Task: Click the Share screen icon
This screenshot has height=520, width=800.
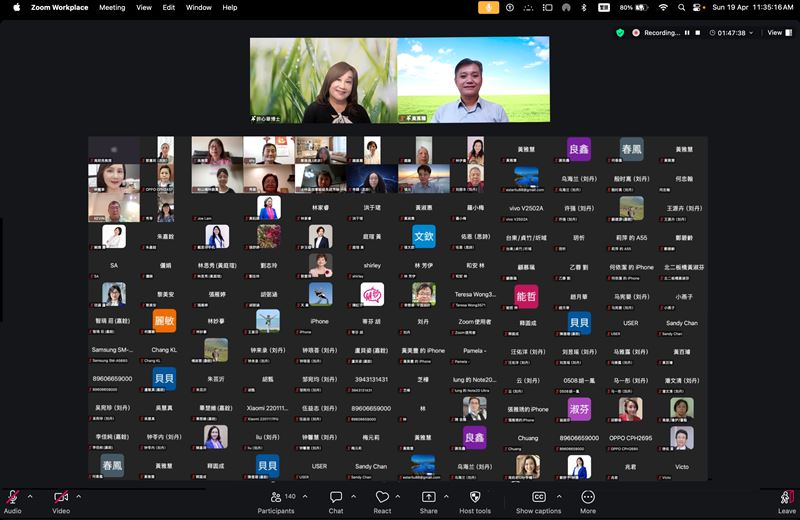Action: pos(428,497)
